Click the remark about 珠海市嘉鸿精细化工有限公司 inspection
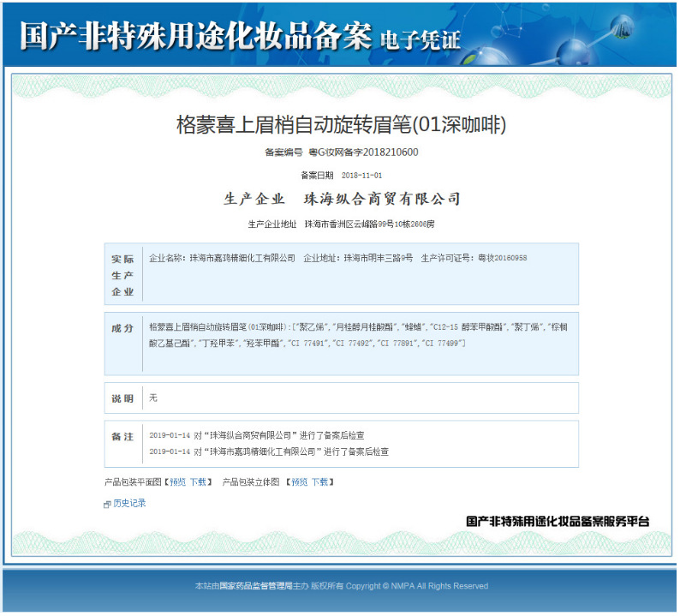Image resolution: width=680 pixels, height=616 pixels. pyautogui.click(x=269, y=452)
